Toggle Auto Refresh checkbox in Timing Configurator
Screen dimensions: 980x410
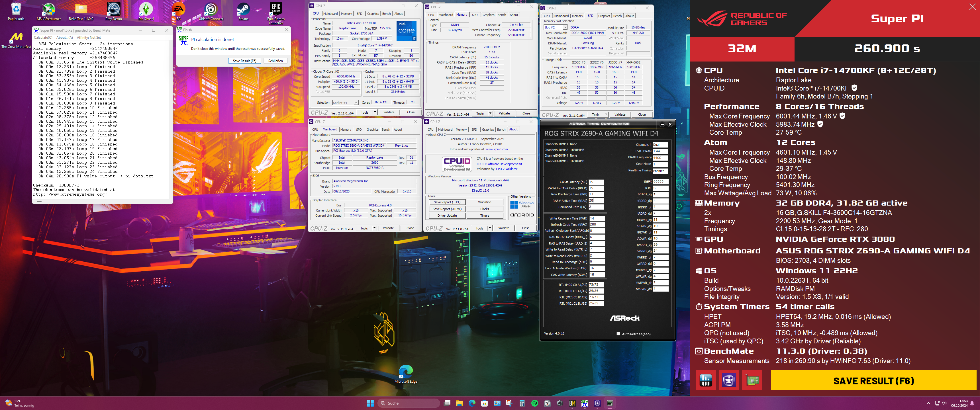618,334
